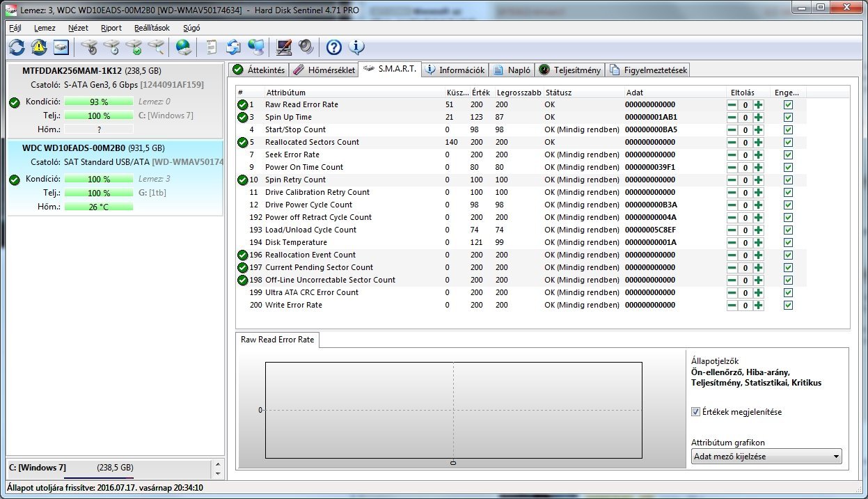
Task: Click the disk with magnifier surface test icon
Action: coord(156,47)
